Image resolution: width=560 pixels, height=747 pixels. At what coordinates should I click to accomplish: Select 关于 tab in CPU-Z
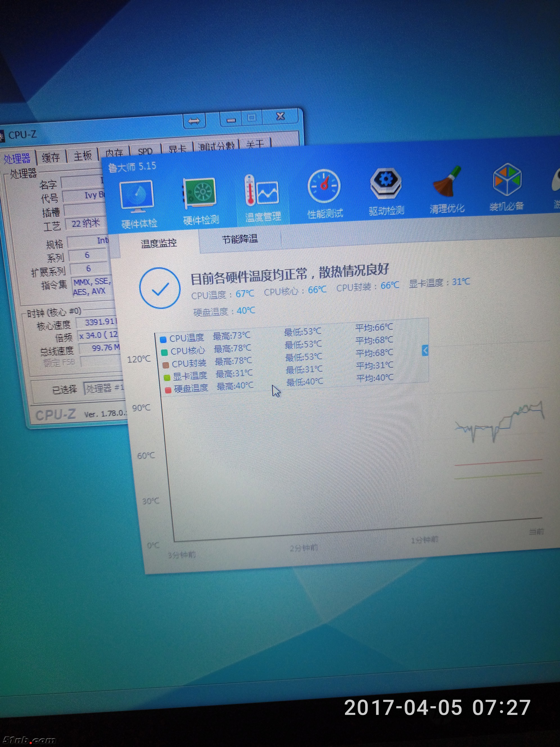(x=255, y=144)
